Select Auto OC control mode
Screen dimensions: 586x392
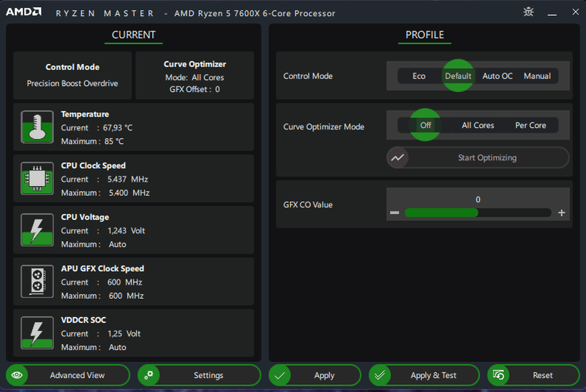click(497, 76)
